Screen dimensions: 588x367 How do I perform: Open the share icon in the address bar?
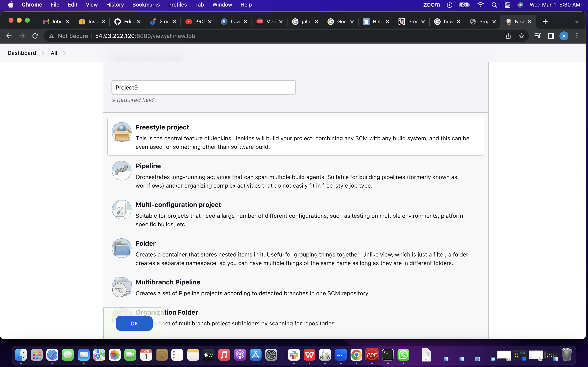click(x=508, y=36)
